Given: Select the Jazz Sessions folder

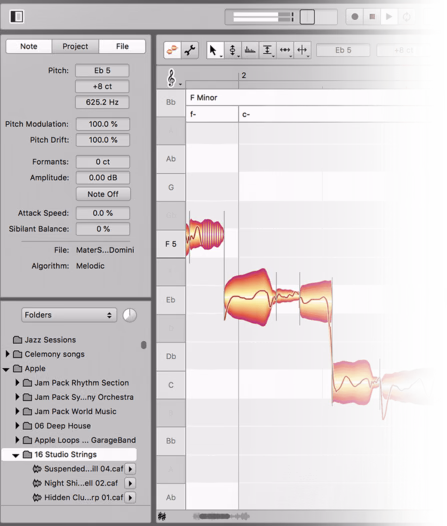Looking at the screenshot, I should click(x=44, y=340).
